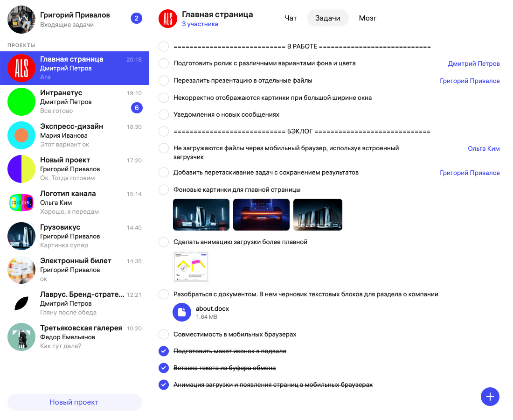Open first truck background thumbnail
This screenshot has height=420, width=513.
(x=201, y=214)
